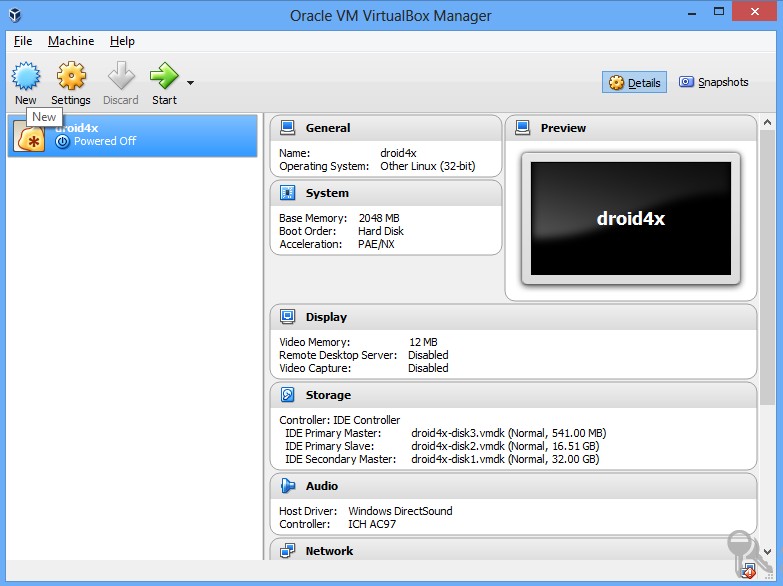Click the details pane scroll down arrow
Screen dimensions: 783x586
point(768,552)
